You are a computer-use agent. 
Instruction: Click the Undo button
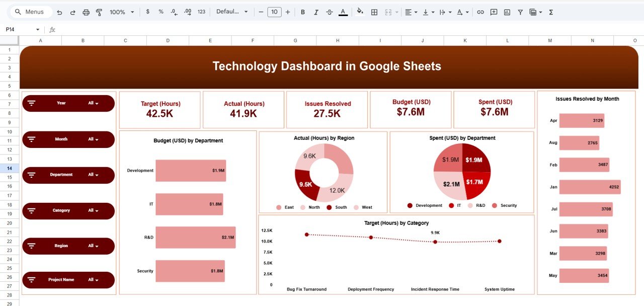[59, 12]
